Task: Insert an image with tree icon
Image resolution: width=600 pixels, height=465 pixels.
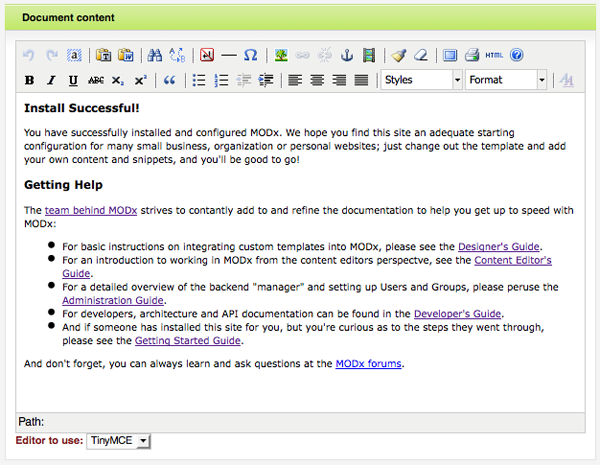Action: pos(281,55)
